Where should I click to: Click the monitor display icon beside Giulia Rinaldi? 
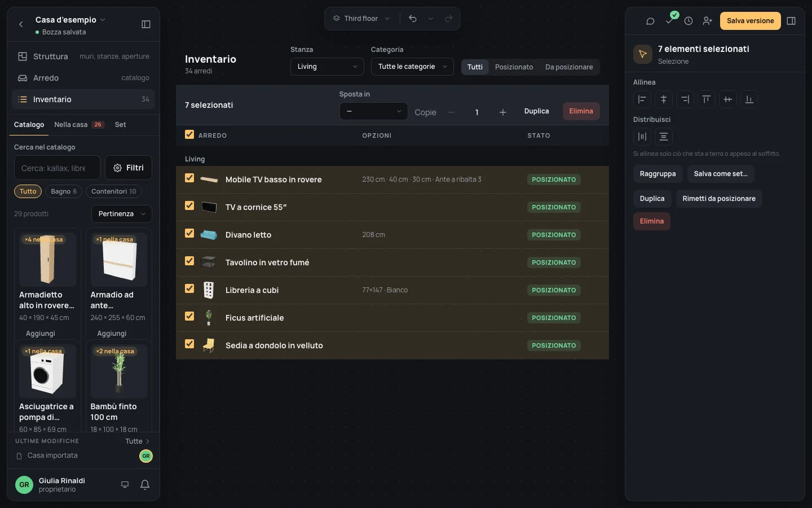(x=125, y=485)
